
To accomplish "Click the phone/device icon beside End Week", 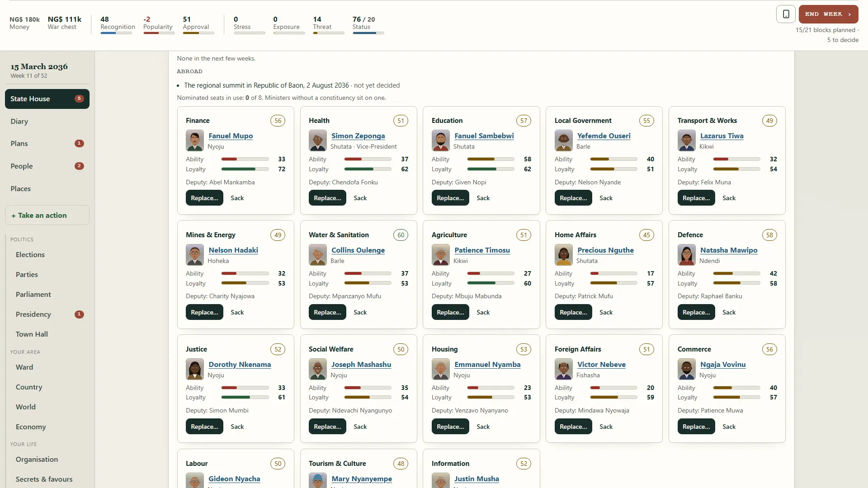I will point(786,14).
